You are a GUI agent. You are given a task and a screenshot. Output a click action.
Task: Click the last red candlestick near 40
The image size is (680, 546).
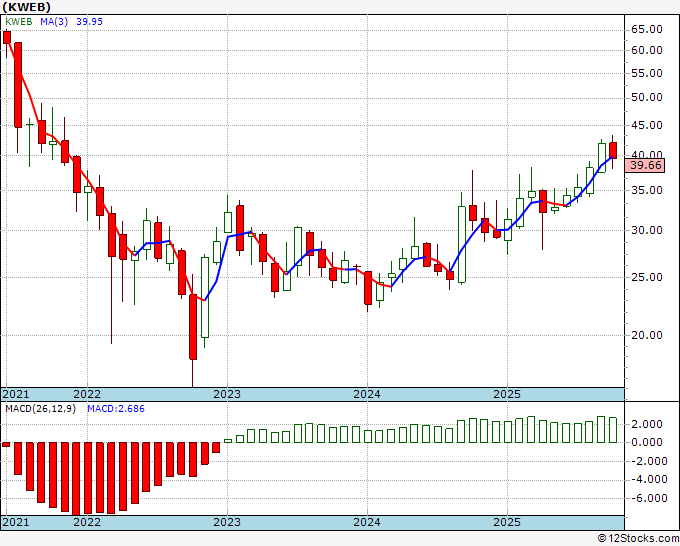(613, 150)
